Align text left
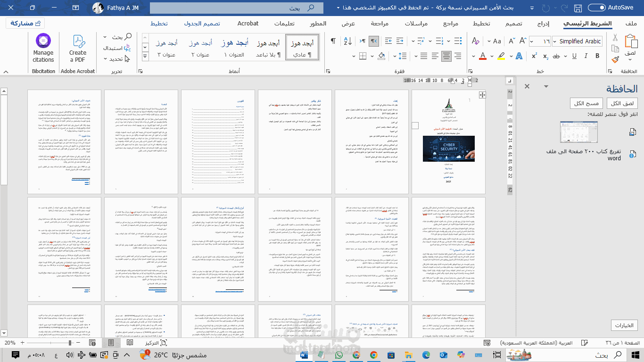 click(x=435, y=56)
